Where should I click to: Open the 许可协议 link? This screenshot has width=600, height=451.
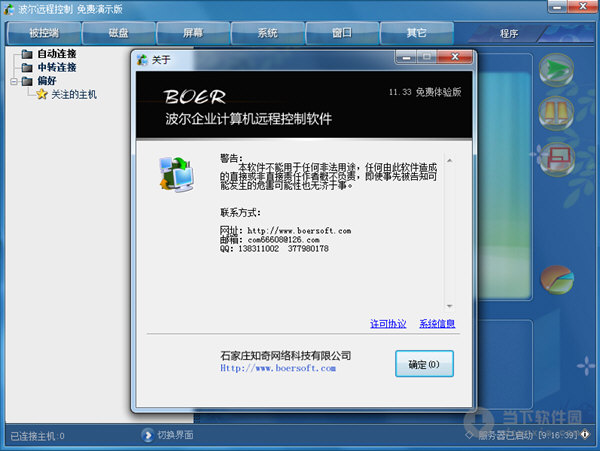point(388,324)
